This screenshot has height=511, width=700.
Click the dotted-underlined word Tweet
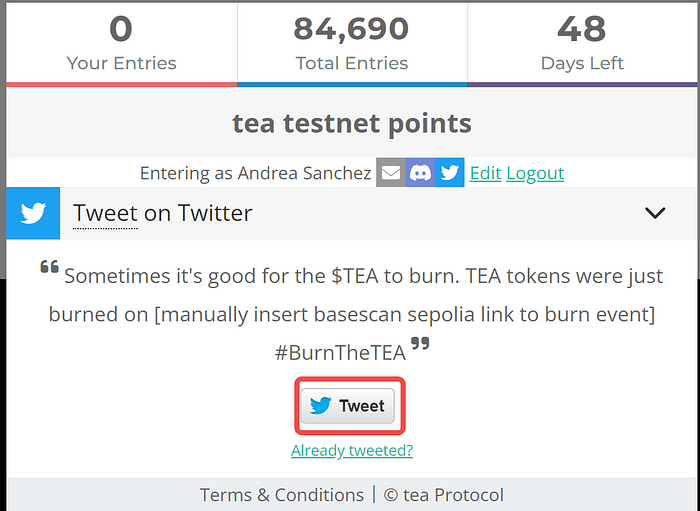pos(105,213)
